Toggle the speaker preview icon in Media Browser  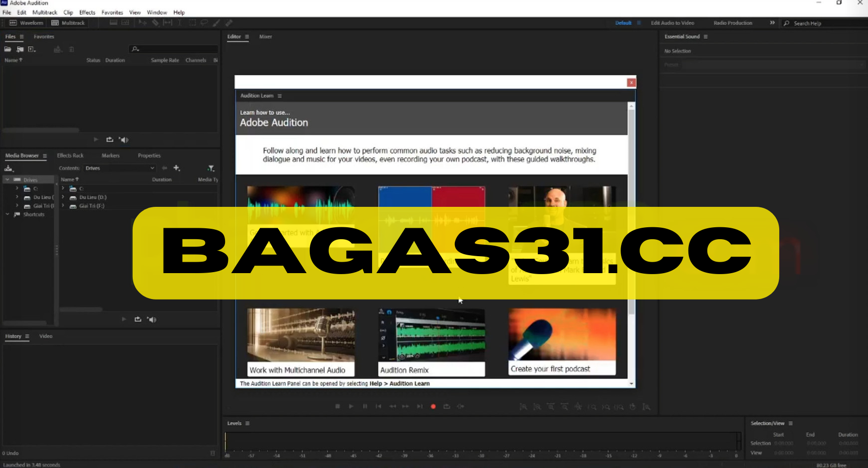pos(152,319)
